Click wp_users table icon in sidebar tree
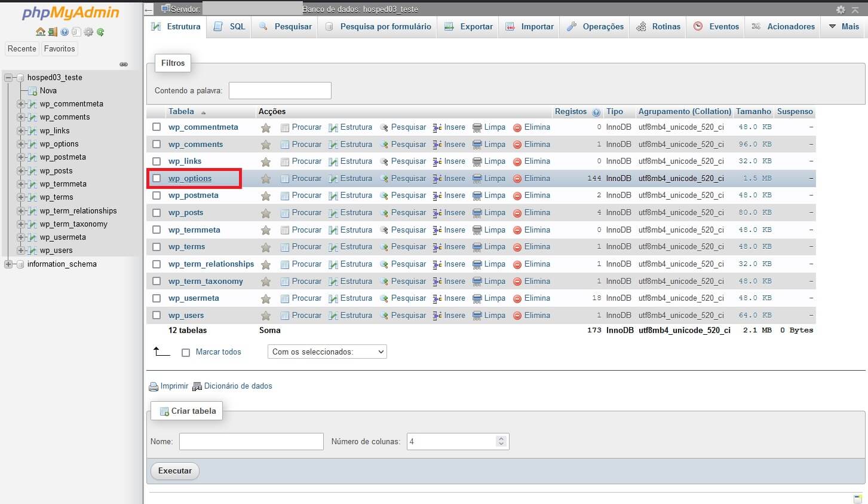The height and width of the screenshot is (504, 868). coord(32,251)
